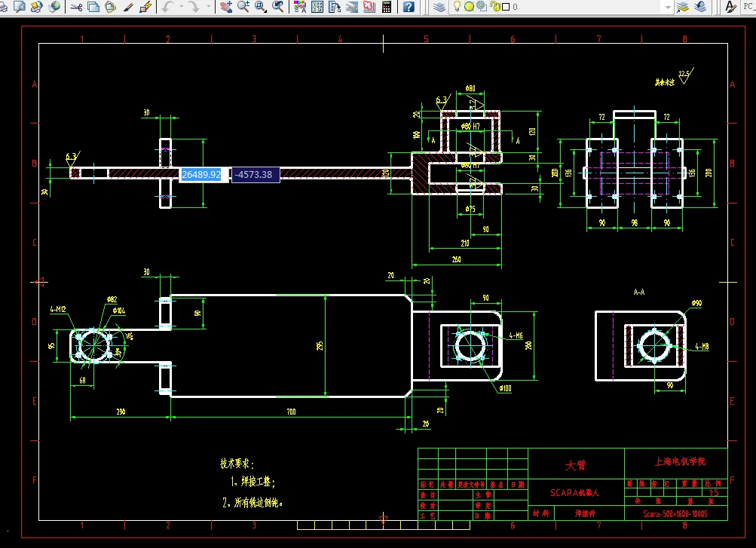Toggle the lock icon for layer 0
The width and height of the screenshot is (756, 548).
pos(494,7)
